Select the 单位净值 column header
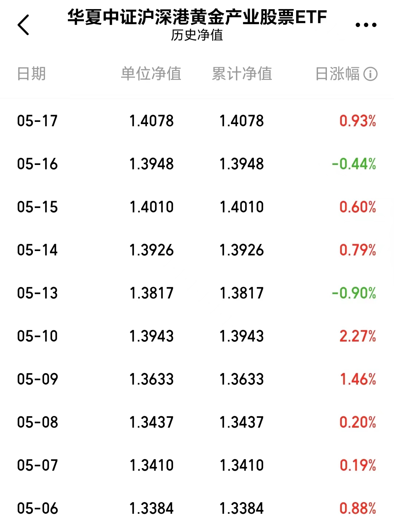Image resolution: width=394 pixels, height=532 pixels. coord(151,74)
